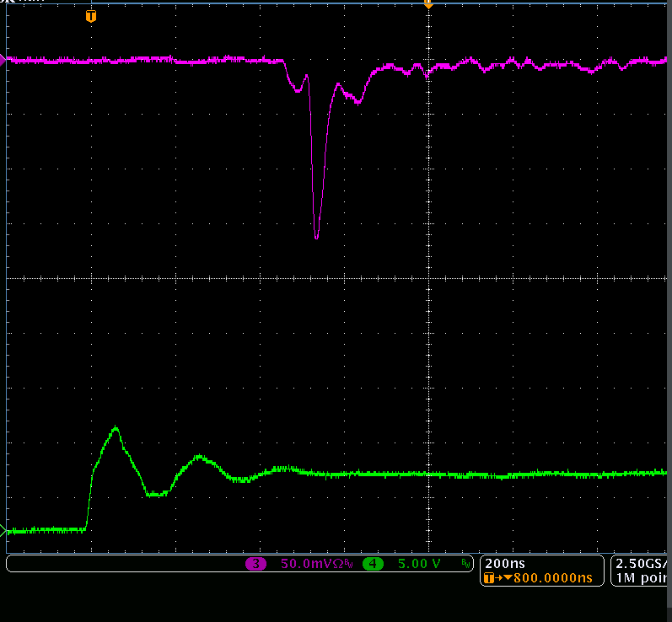Click the 800.0000ns trigger delay readout
Image resolution: width=672 pixels, height=622 pixels.
pyautogui.click(x=553, y=578)
